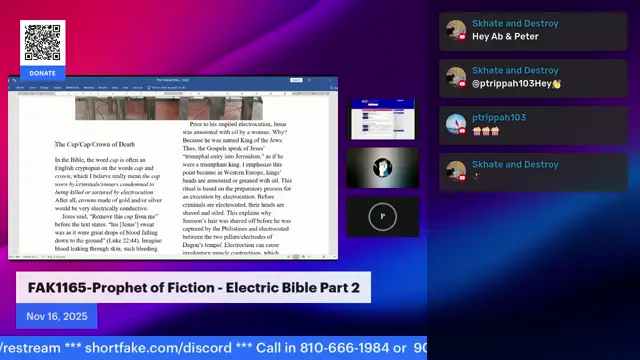Click the DONATE button under the QR code
Image resolution: width=640 pixels, height=360 pixels.
point(42,73)
